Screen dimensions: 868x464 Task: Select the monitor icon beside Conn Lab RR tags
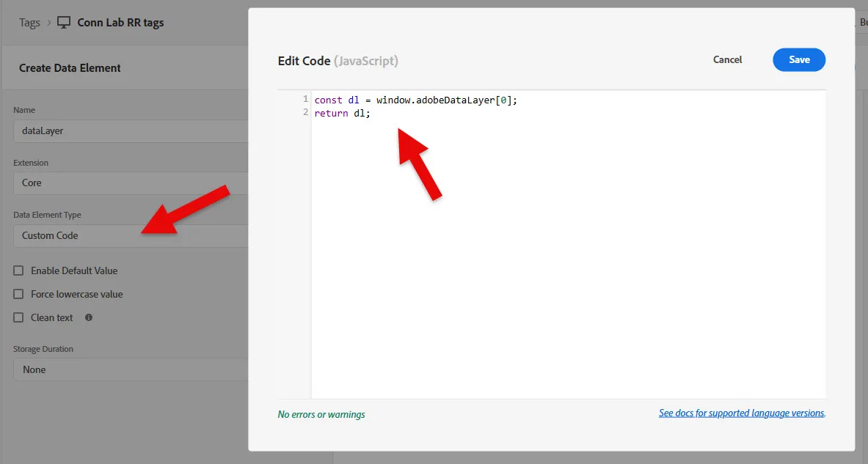pos(65,23)
